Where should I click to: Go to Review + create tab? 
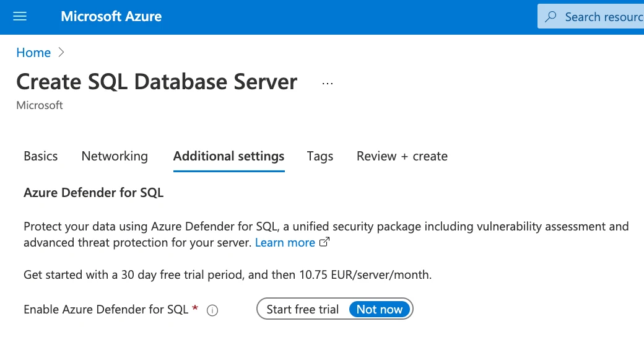[402, 156]
